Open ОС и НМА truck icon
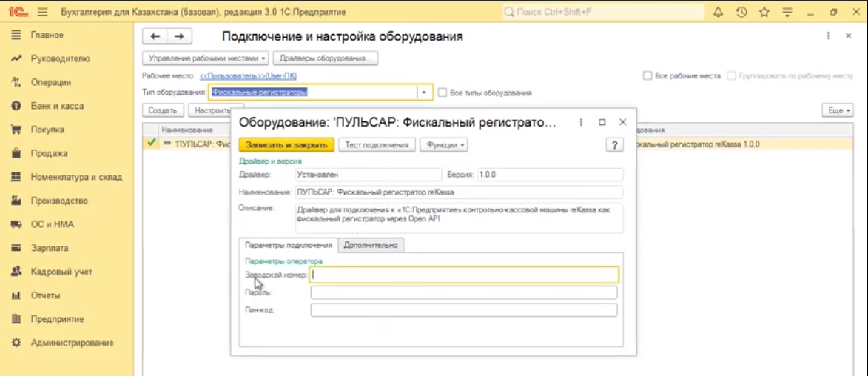The width and height of the screenshot is (868, 376). click(16, 224)
